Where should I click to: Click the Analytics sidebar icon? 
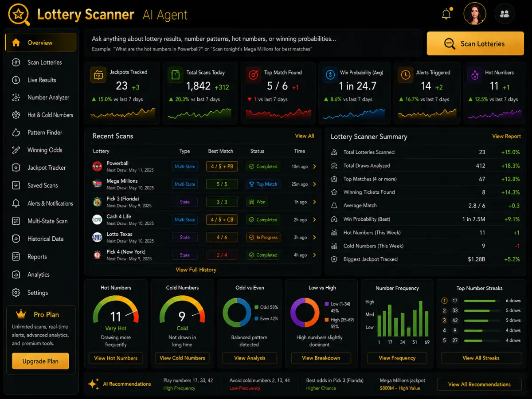coord(16,274)
